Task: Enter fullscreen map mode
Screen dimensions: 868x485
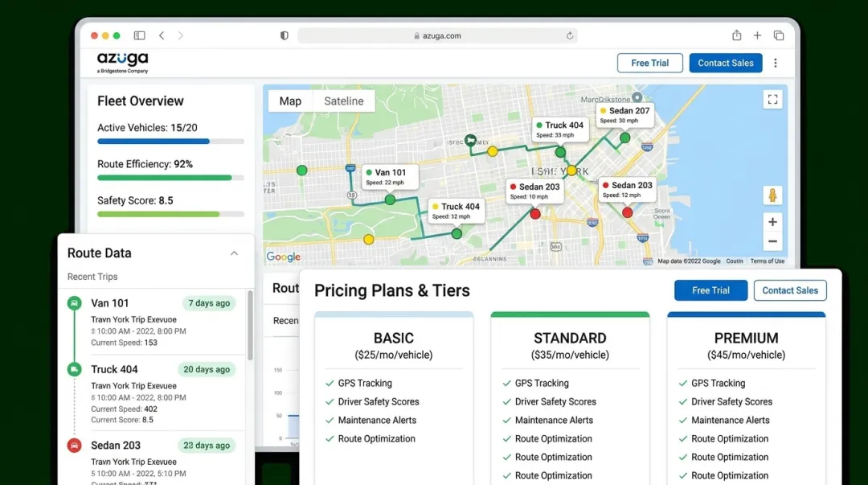Action: [x=773, y=100]
